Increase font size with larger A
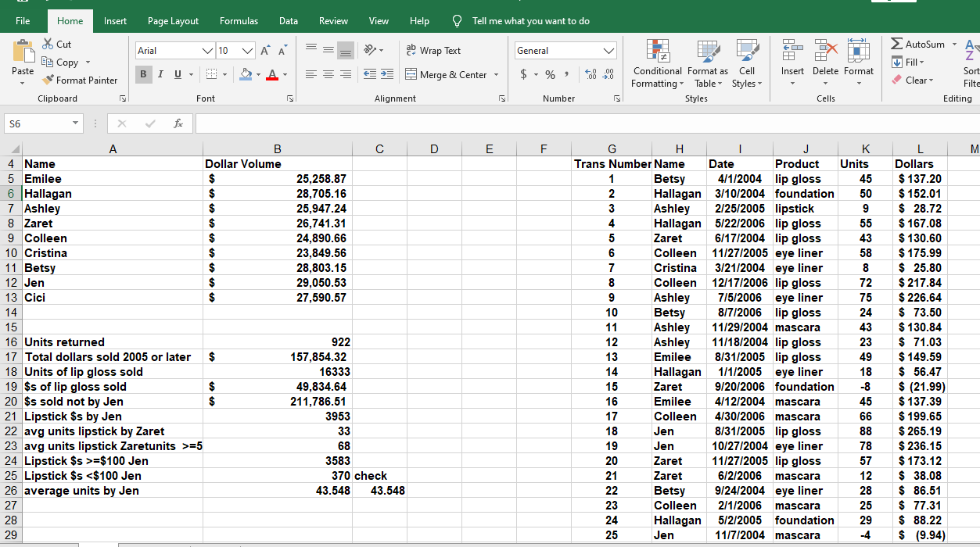Screen dimensions: 980x547 pyautogui.click(x=266, y=51)
